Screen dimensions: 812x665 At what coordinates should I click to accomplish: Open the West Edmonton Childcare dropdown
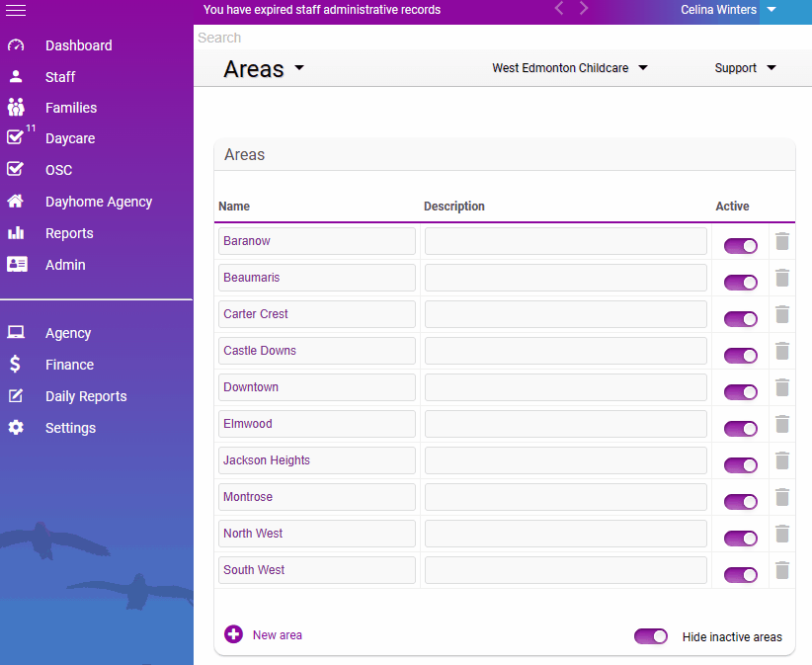(x=570, y=68)
